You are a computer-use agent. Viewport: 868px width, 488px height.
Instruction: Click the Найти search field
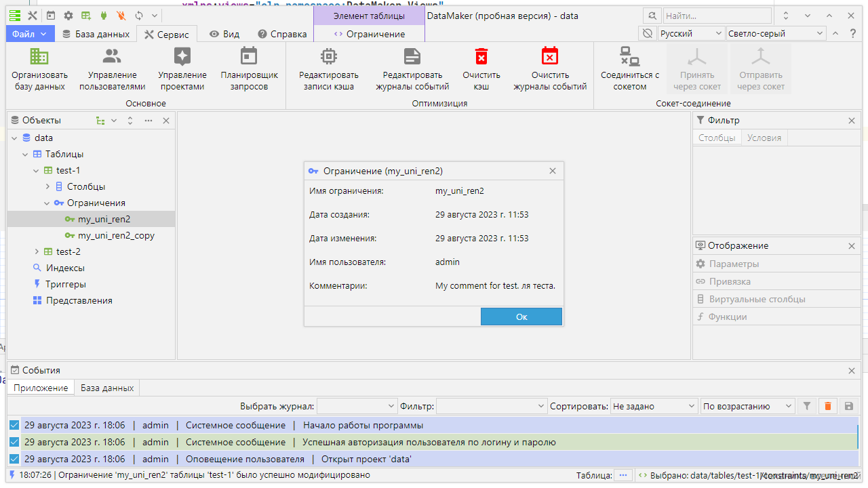[x=717, y=16]
